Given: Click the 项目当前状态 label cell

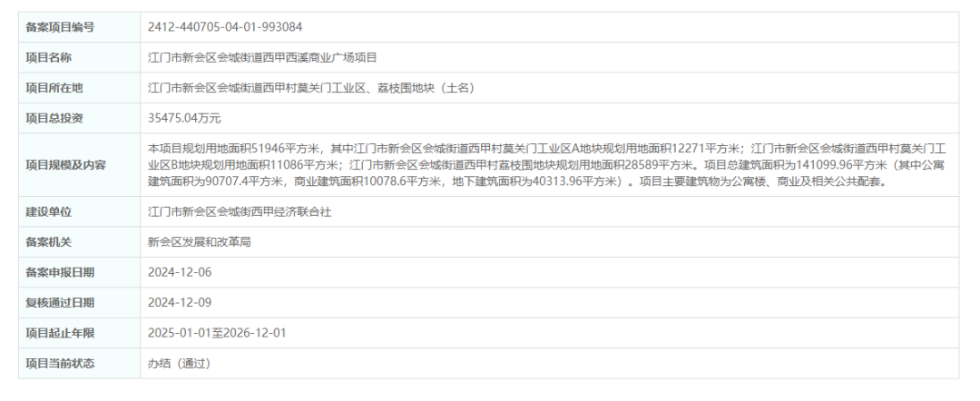Looking at the screenshot, I should click(79, 363).
